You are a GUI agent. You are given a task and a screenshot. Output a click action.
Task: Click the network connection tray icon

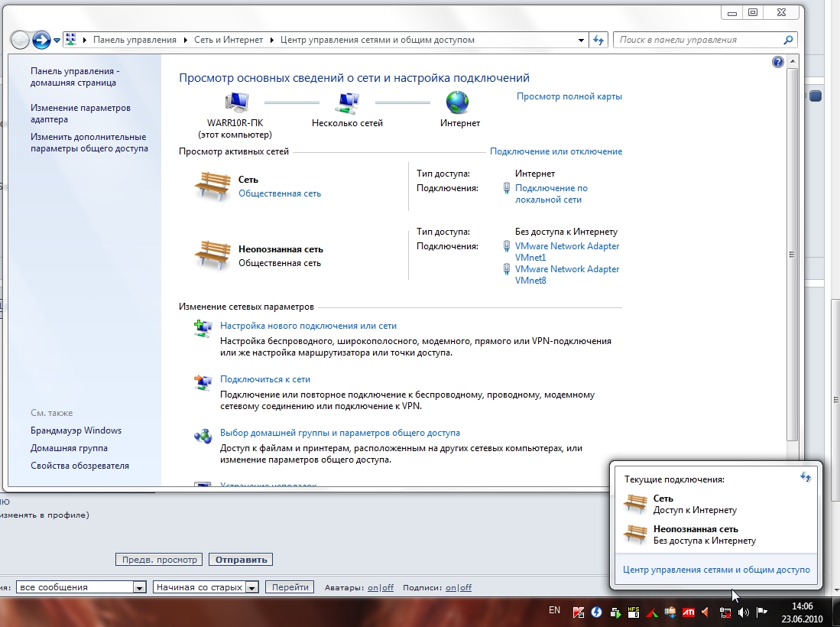pyautogui.click(x=725, y=612)
